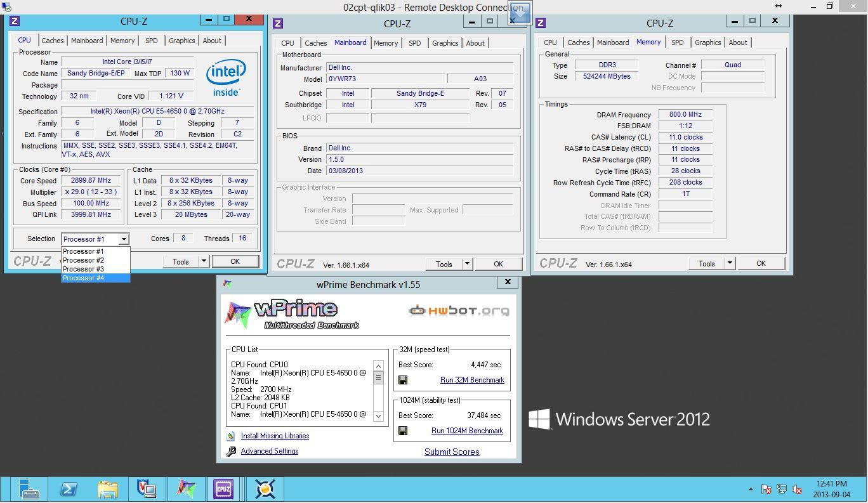Choose Processor #3 in the dropdown list

(96, 269)
